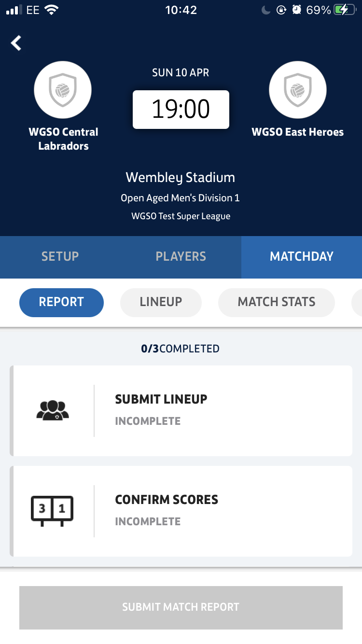
Task: Enable the MATCH STATS filter pill
Action: [276, 302]
